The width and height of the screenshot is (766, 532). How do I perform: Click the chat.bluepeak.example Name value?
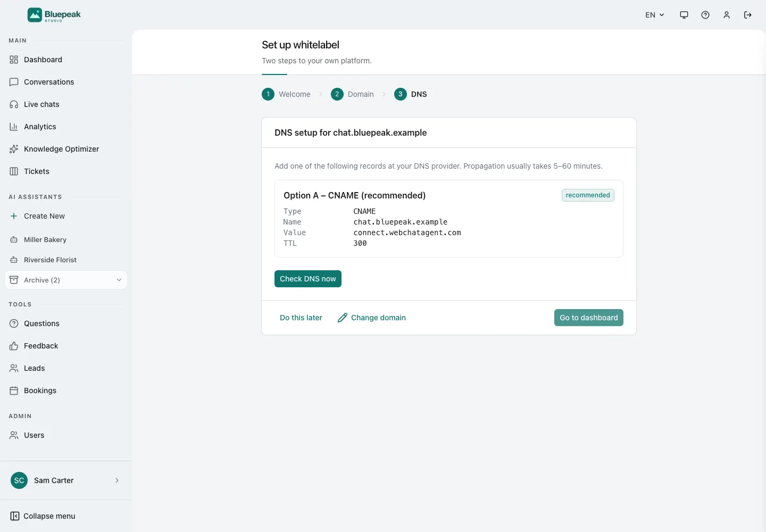click(x=400, y=222)
